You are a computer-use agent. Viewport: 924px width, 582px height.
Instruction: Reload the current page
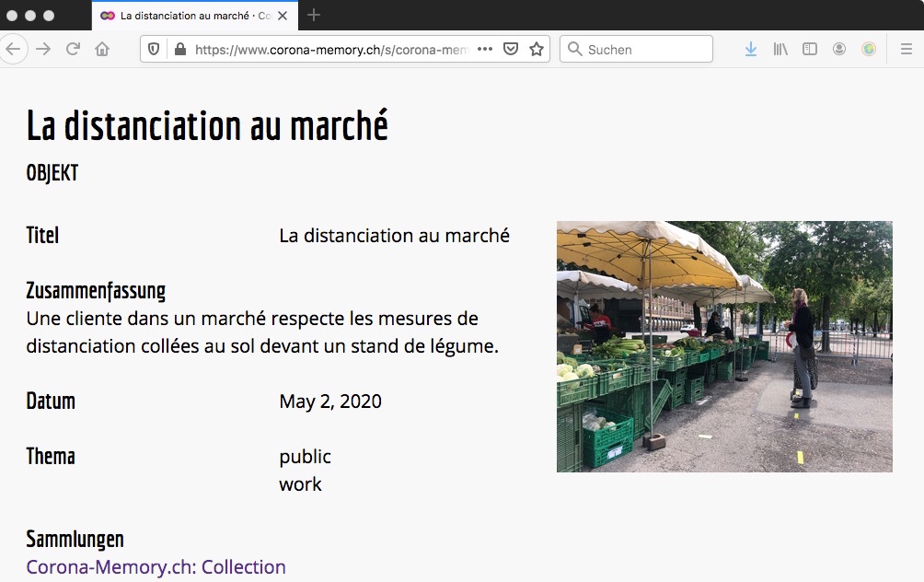click(73, 49)
